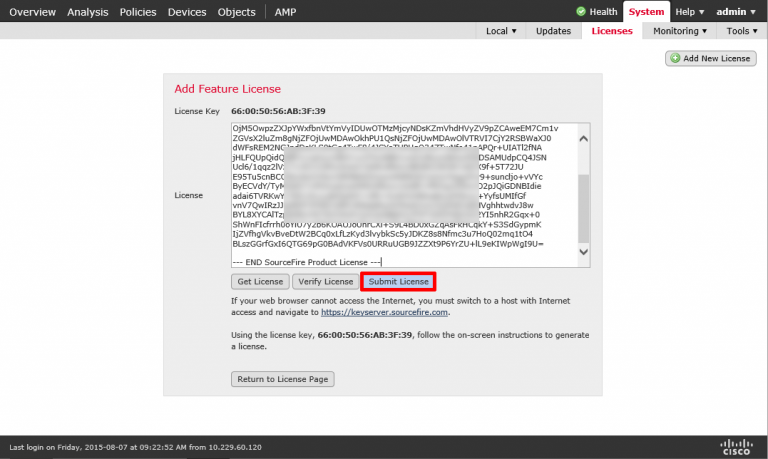
Task: Expand the Monitoring dropdown
Action: point(679,31)
